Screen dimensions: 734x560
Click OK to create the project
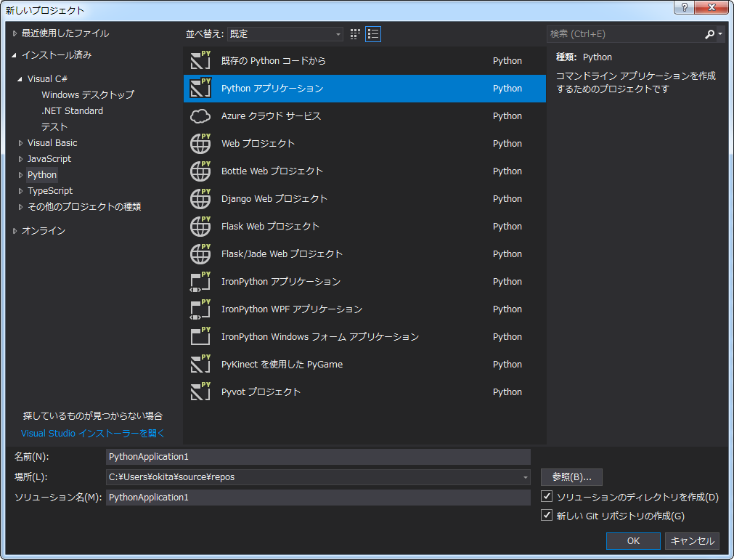pyautogui.click(x=633, y=541)
